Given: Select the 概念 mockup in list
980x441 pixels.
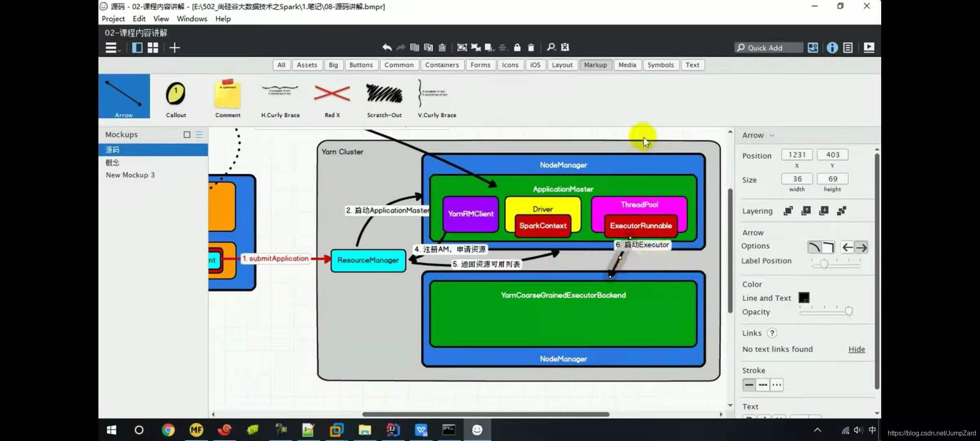Looking at the screenshot, I should tap(153, 163).
